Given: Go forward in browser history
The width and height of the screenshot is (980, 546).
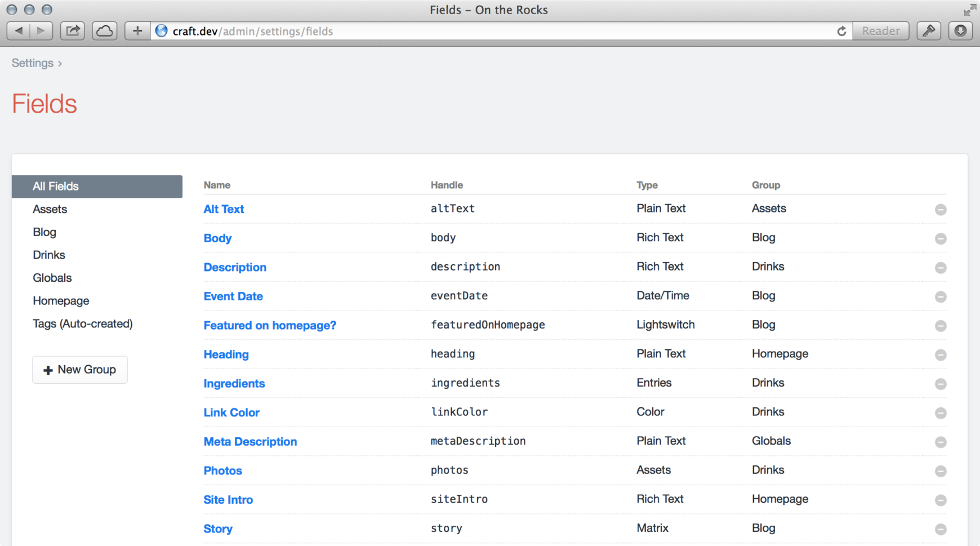Looking at the screenshot, I should [x=41, y=31].
